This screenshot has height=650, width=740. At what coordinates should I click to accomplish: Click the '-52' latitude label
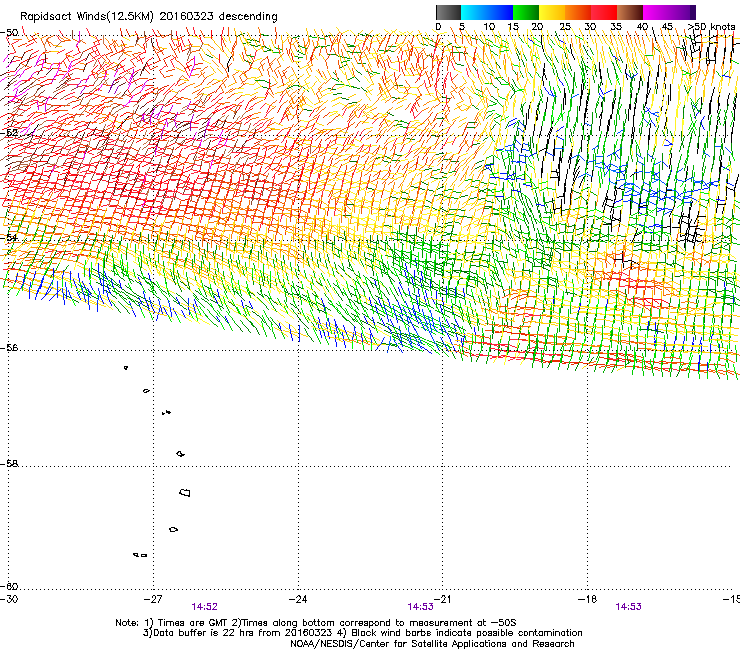[x=9, y=133]
